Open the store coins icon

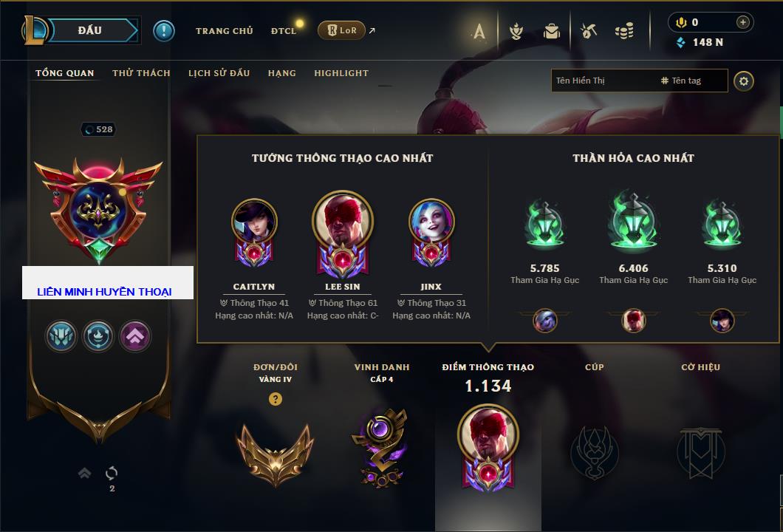[624, 32]
